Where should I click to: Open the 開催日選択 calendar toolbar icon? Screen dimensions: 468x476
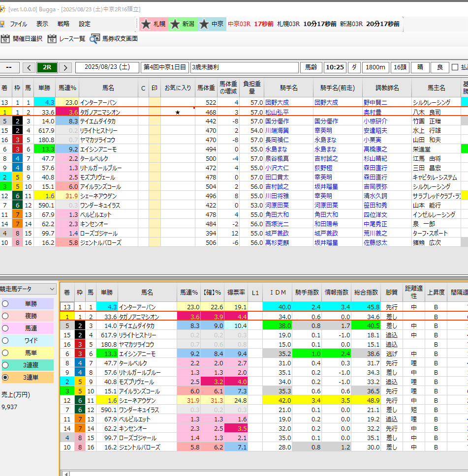click(5, 39)
